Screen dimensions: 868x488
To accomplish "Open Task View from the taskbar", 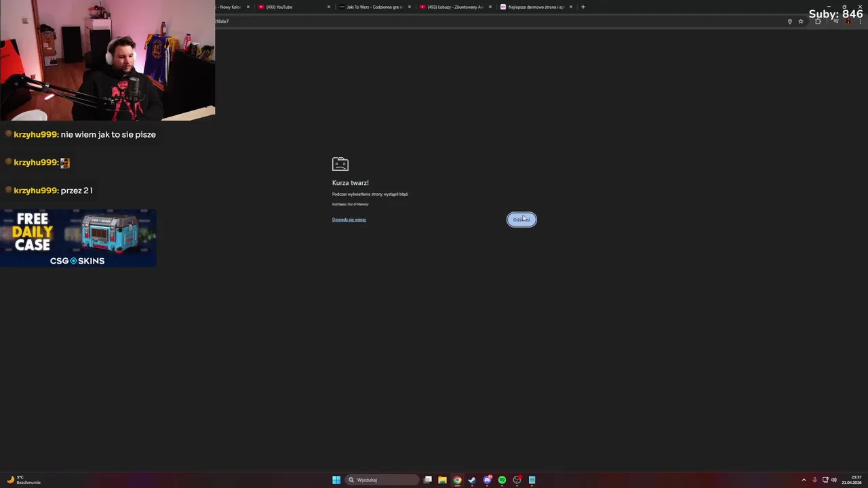I will point(428,480).
